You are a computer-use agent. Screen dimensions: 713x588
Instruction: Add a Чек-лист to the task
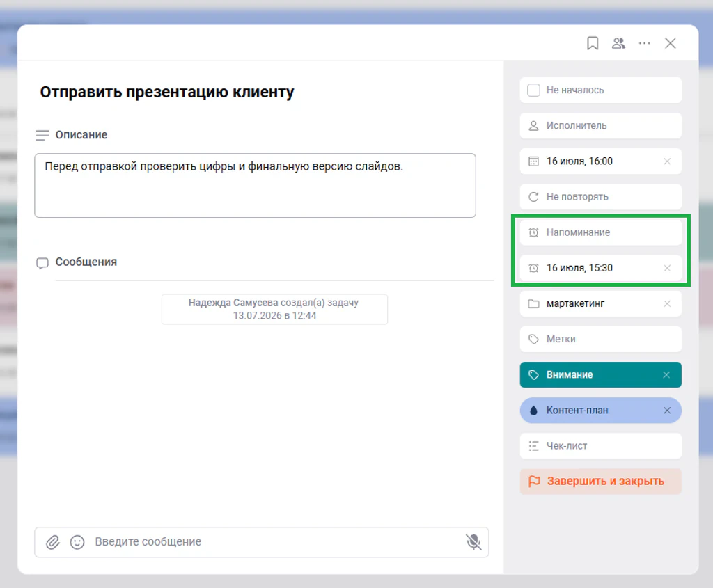601,446
